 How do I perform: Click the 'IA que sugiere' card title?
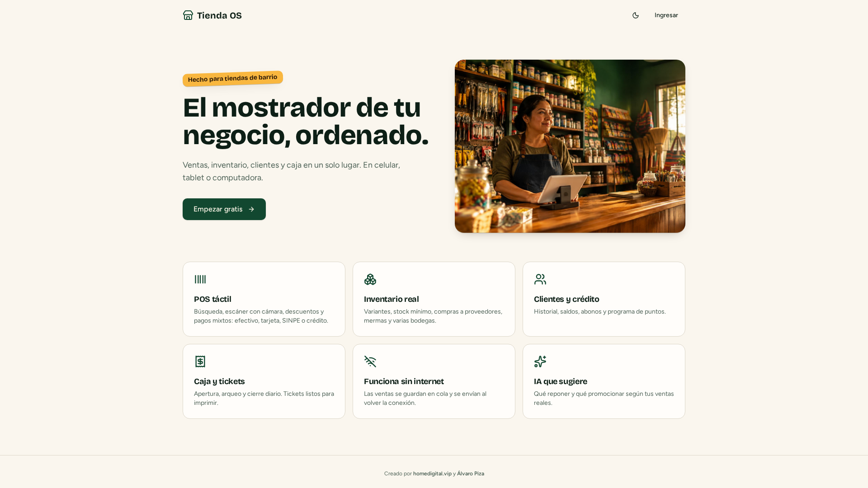(561, 381)
